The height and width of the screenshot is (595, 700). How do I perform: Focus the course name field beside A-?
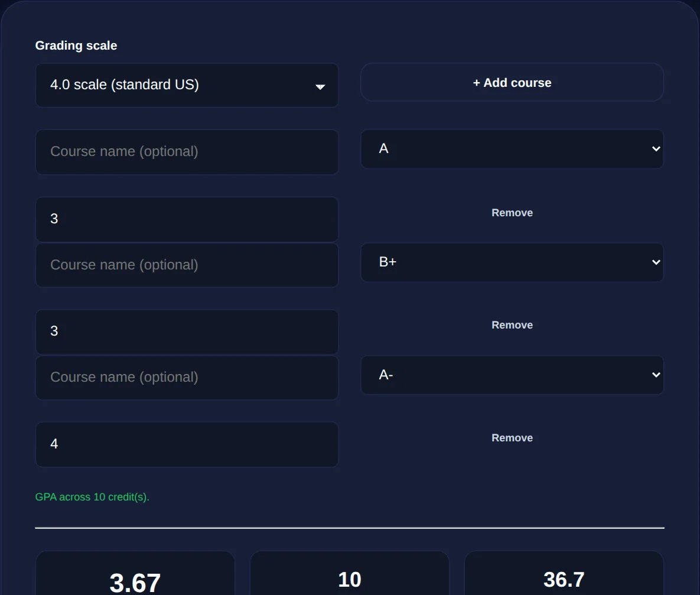pyautogui.click(x=187, y=378)
